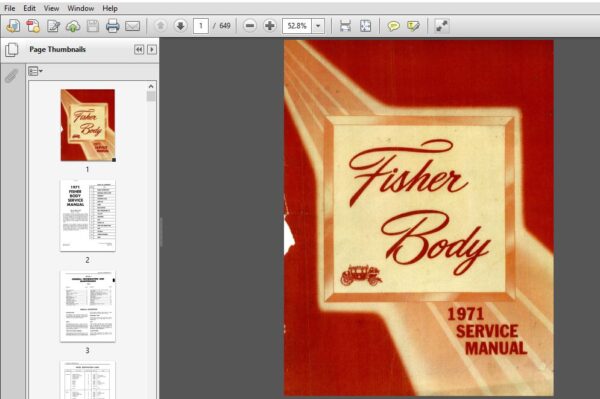
Task: Add a sticky note comment
Action: pyautogui.click(x=393, y=26)
